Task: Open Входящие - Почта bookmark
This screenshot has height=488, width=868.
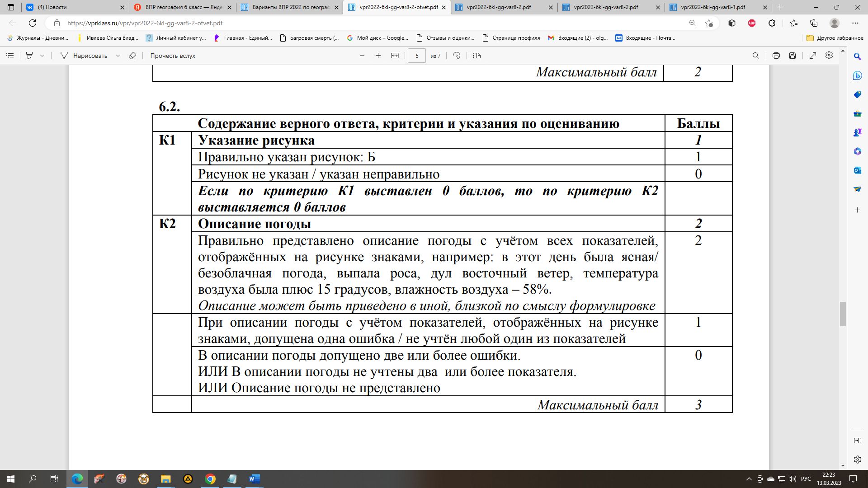Action: 646,38
